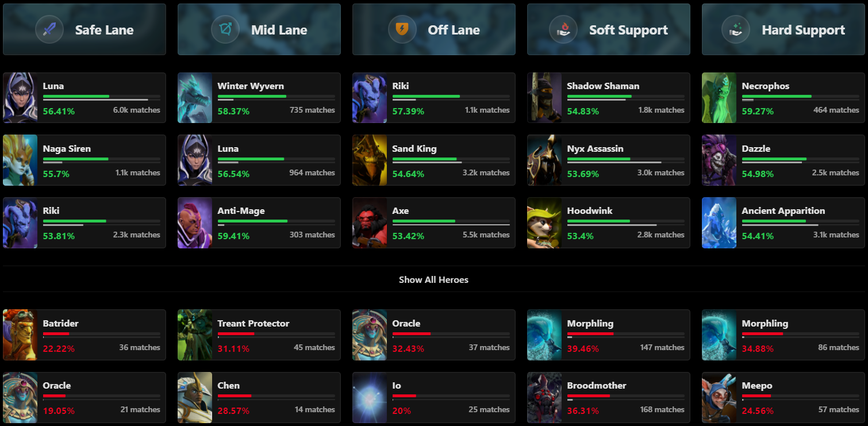868x426 pixels.
Task: Open the Necrophos hero portrait
Action: pos(719,98)
